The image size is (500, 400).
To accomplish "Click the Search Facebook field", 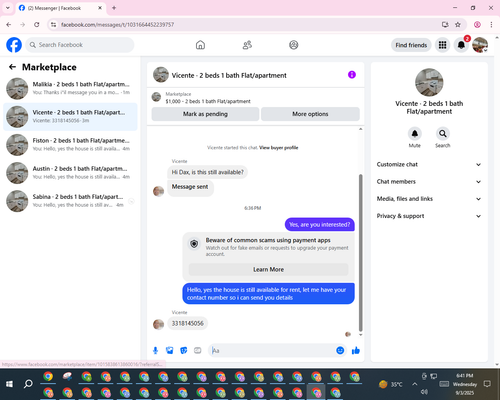I will click(80, 45).
